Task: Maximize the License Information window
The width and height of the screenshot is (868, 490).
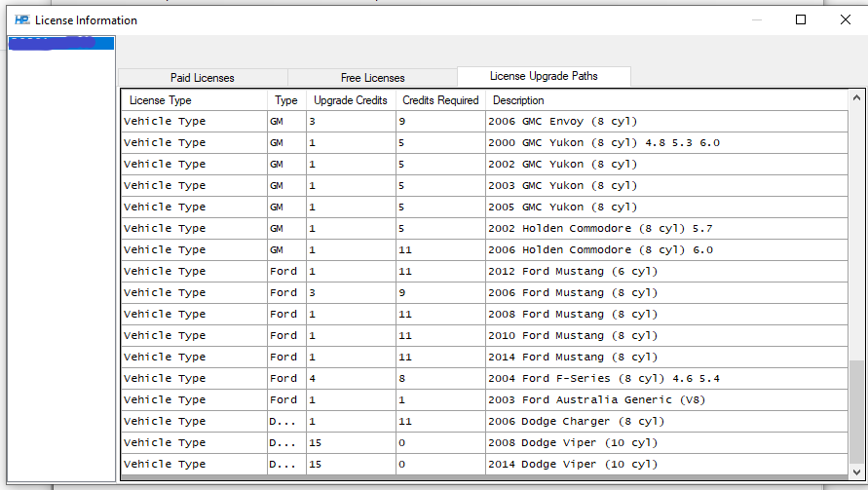Action: point(801,19)
